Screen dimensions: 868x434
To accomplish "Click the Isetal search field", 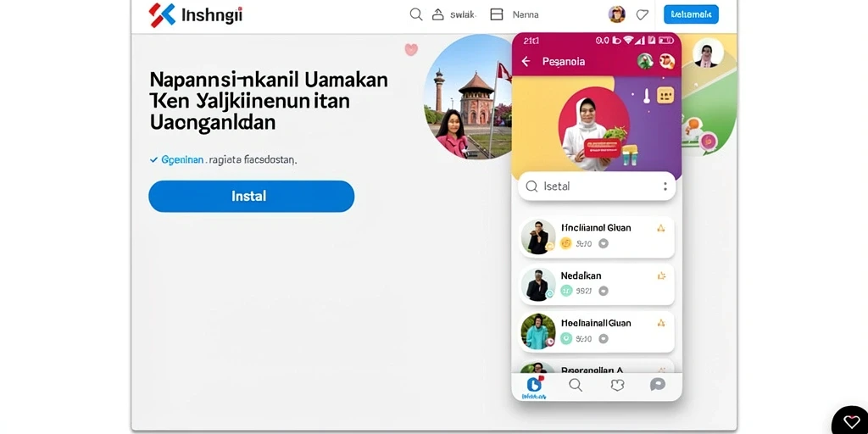I will pos(597,186).
